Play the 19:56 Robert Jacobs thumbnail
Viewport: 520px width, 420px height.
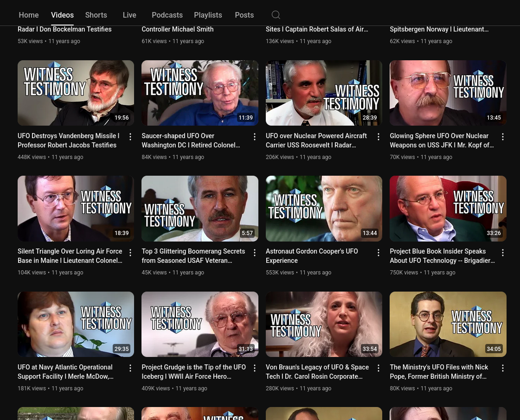[x=76, y=93]
